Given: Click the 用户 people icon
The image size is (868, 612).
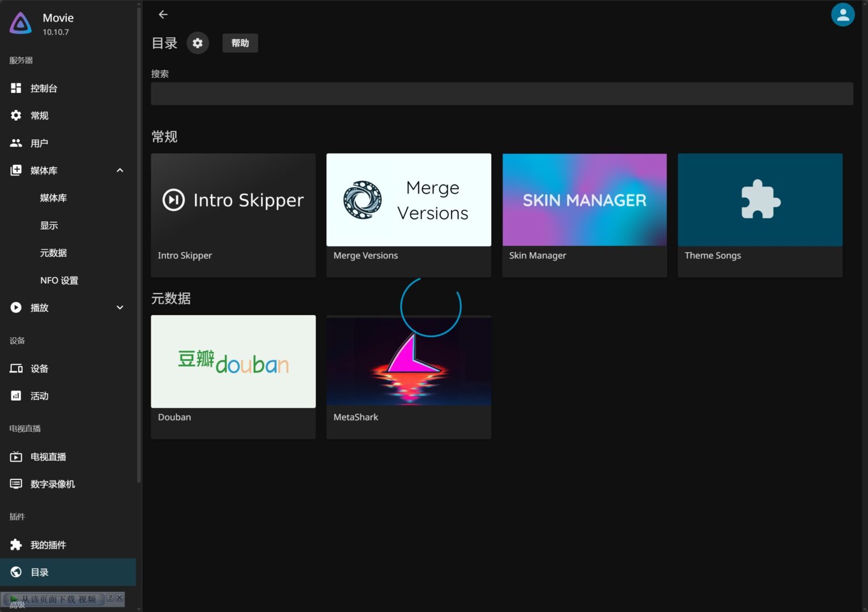Looking at the screenshot, I should point(16,143).
